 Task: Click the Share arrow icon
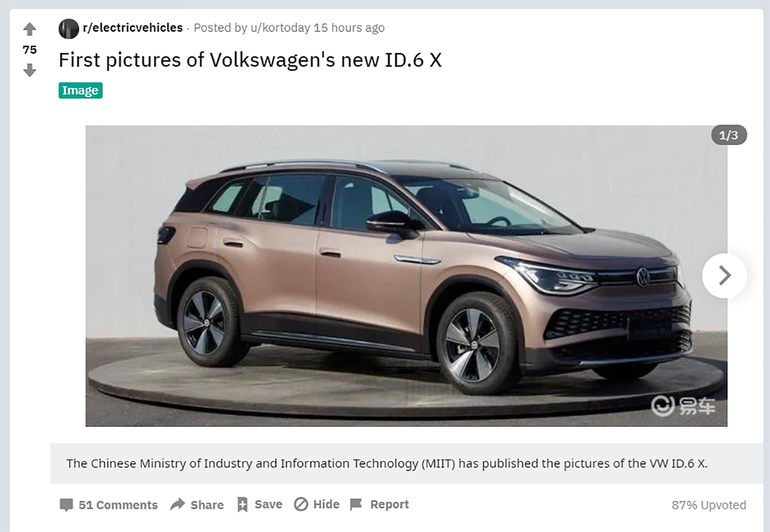pos(178,504)
